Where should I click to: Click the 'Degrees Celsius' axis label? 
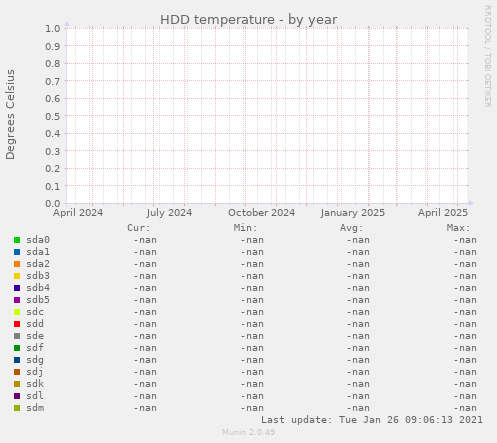pyautogui.click(x=10, y=115)
